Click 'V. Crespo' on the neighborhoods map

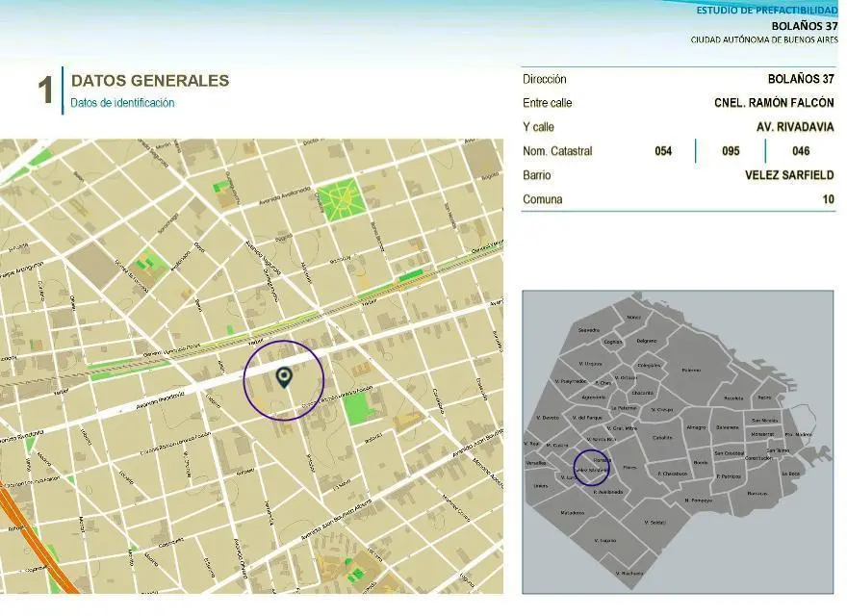coord(662,410)
